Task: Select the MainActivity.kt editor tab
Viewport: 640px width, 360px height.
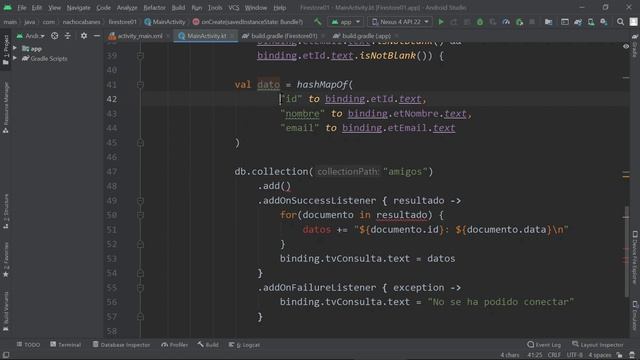Action: (206, 36)
